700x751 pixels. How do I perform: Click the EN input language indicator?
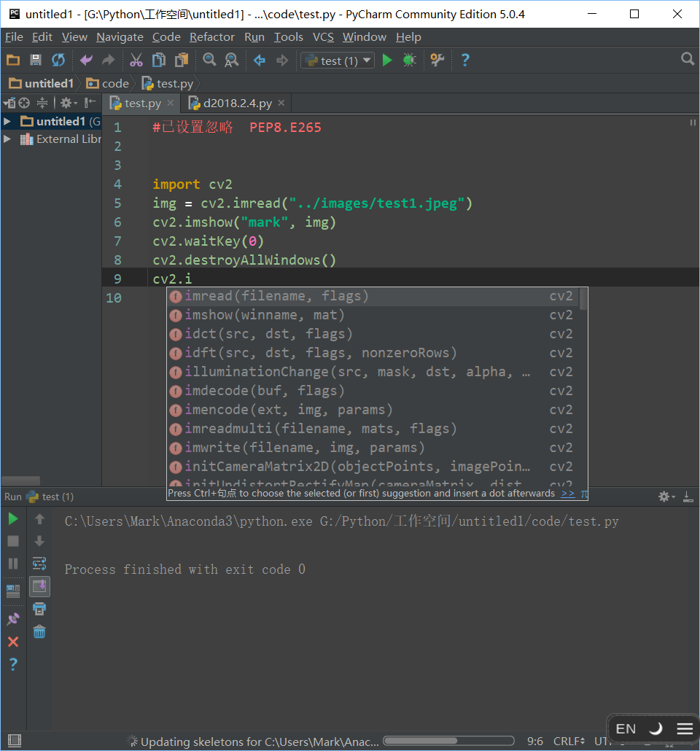pos(625,729)
